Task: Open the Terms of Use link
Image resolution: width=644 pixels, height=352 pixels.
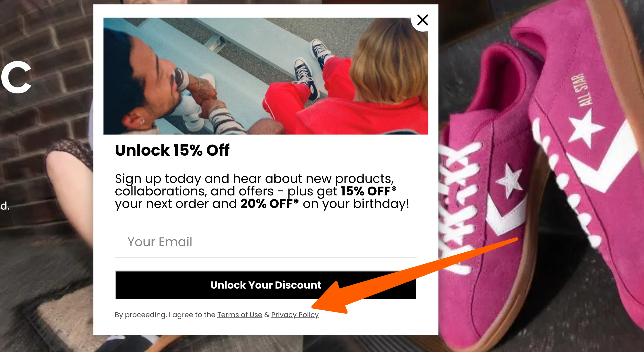Action: coord(239,315)
